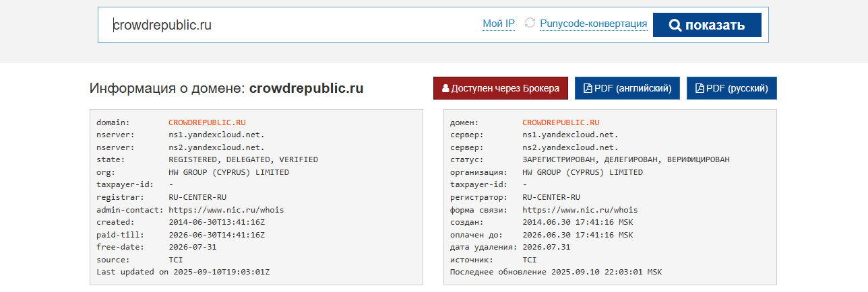Select REGISTERED, DELEGATED, VERIFIED state text

pos(243,160)
